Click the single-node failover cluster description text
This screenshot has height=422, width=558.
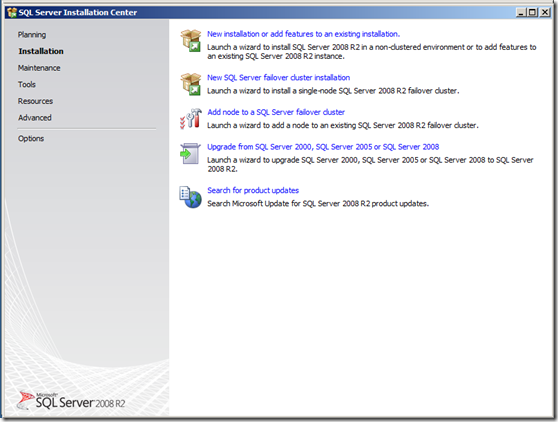point(333,91)
